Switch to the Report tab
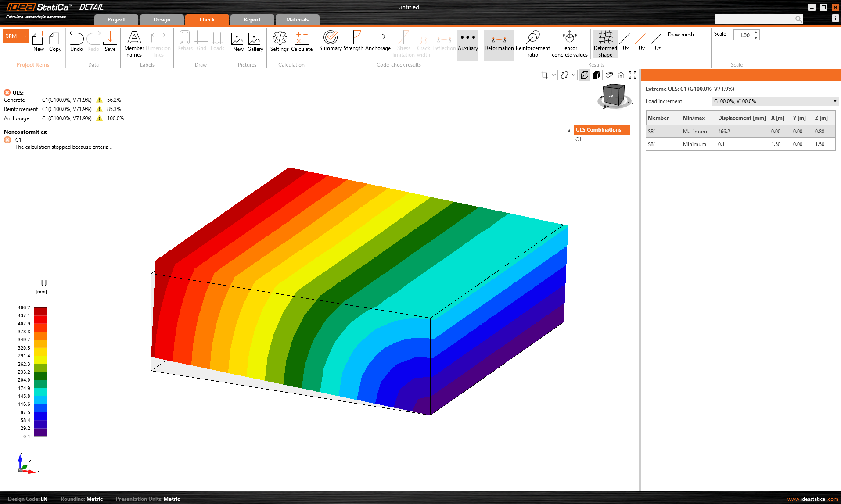This screenshot has width=841, height=504. coord(252,20)
